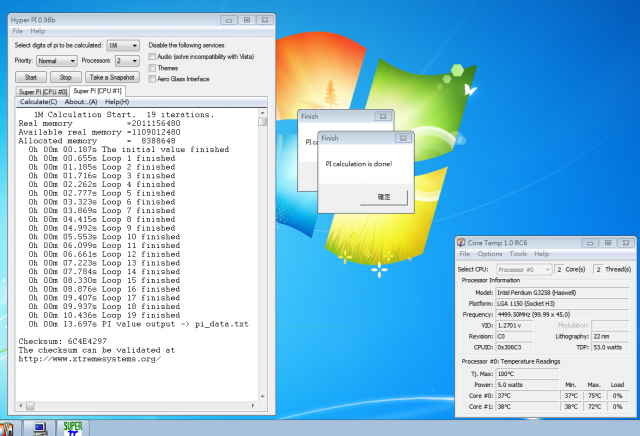Maximize the Hyper PI window

pyautogui.click(x=247, y=20)
